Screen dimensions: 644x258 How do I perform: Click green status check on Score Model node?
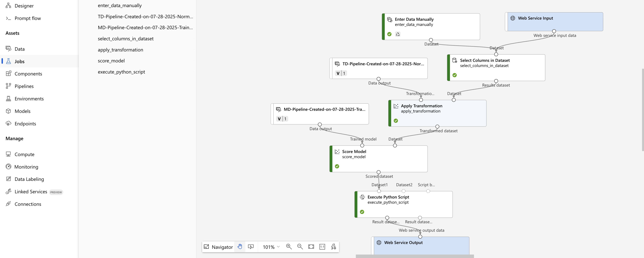click(x=337, y=166)
